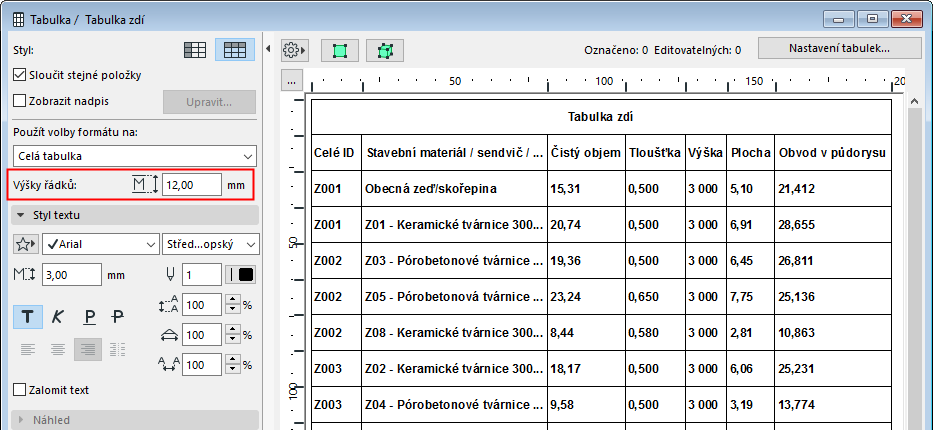Image resolution: width=933 pixels, height=430 pixels.
Task: Set justified text alignment
Action: coord(118,349)
